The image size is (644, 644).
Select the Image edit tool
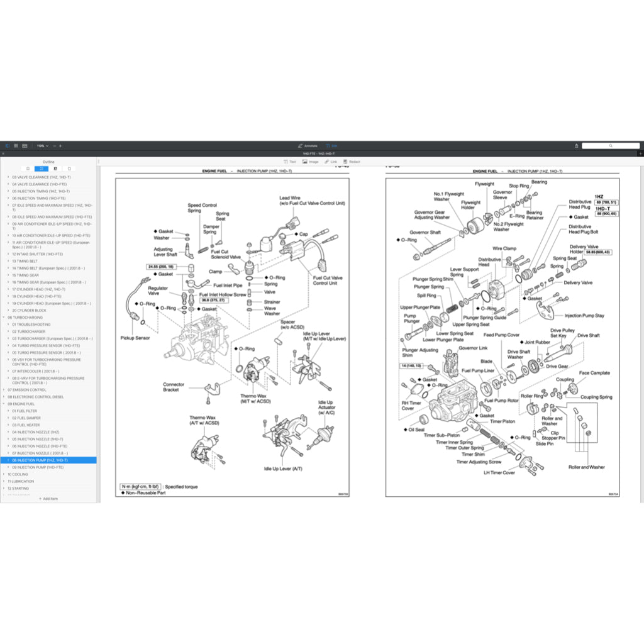coord(310,162)
